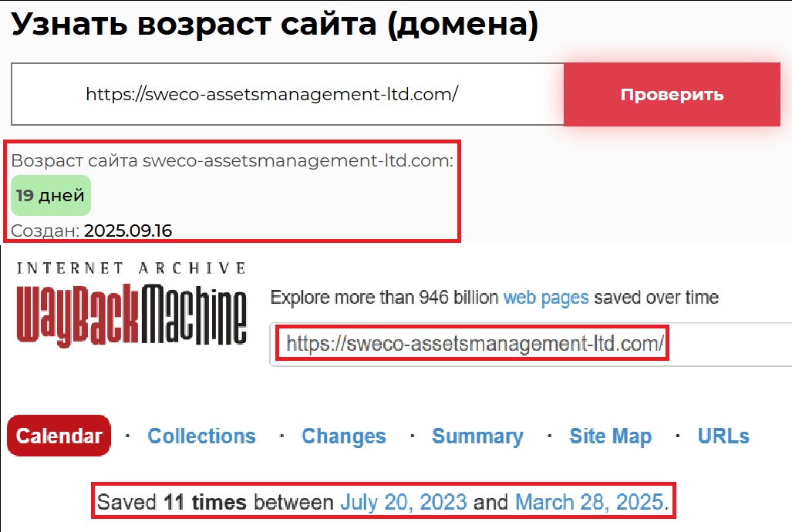Select the Wayback Machine URL field
The width and height of the screenshot is (792, 532).
tap(474, 344)
